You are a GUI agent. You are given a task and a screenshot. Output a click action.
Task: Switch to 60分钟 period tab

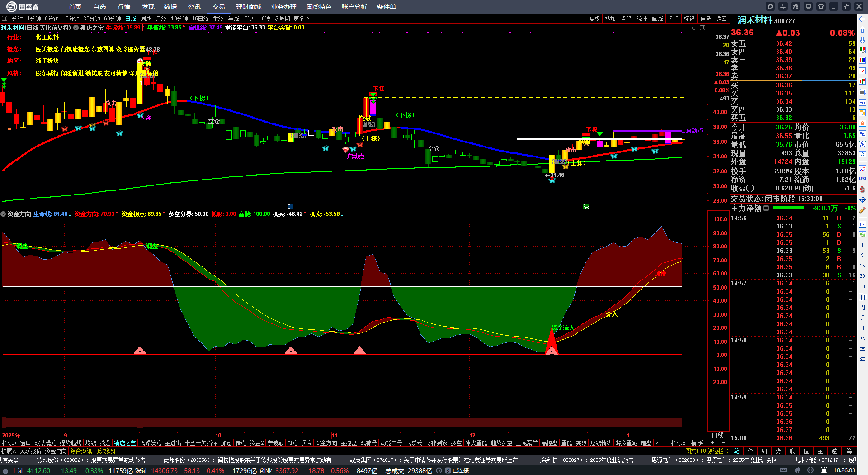pyautogui.click(x=113, y=19)
